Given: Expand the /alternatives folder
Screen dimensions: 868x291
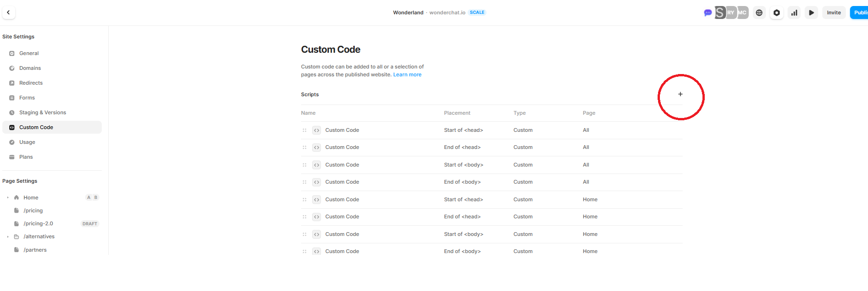Looking at the screenshot, I should pyautogui.click(x=8, y=237).
